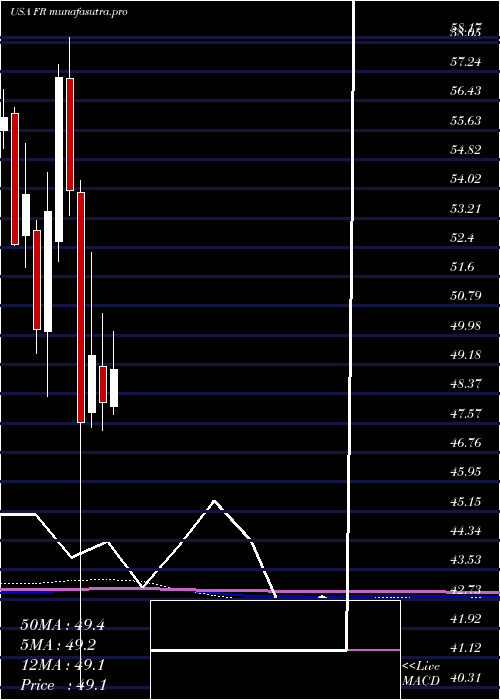Viewport: 500px width, 700px height.
Task: Click the 43.53 price axis label
Action: (x=465, y=560)
